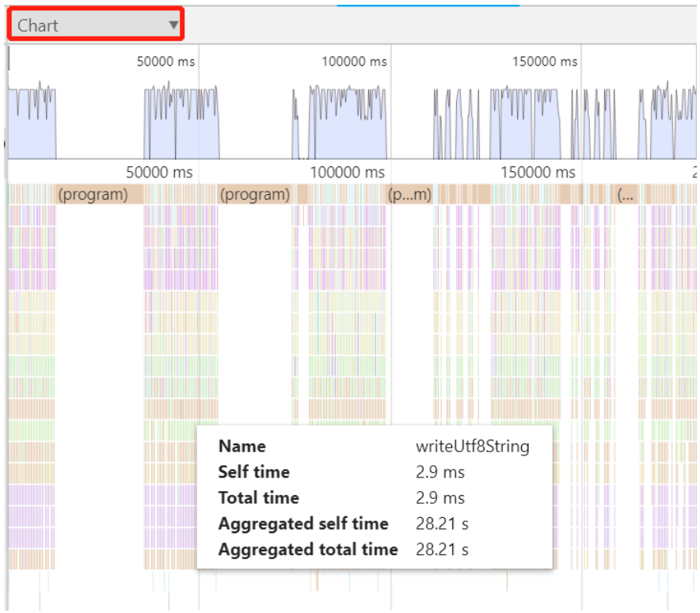Click the Total time value 2.9 ms
Viewport: 700px width, 613px height.
[x=440, y=498]
